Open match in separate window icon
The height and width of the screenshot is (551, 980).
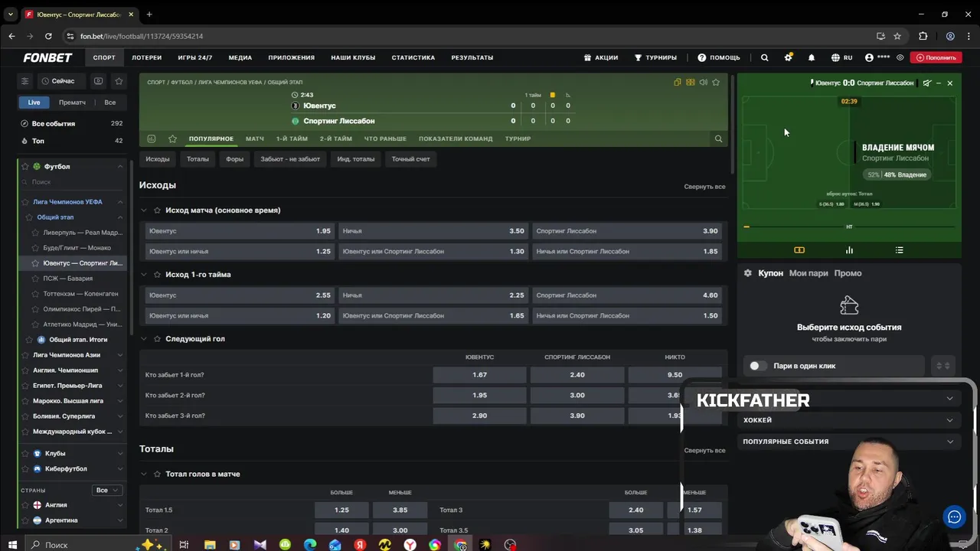click(678, 82)
